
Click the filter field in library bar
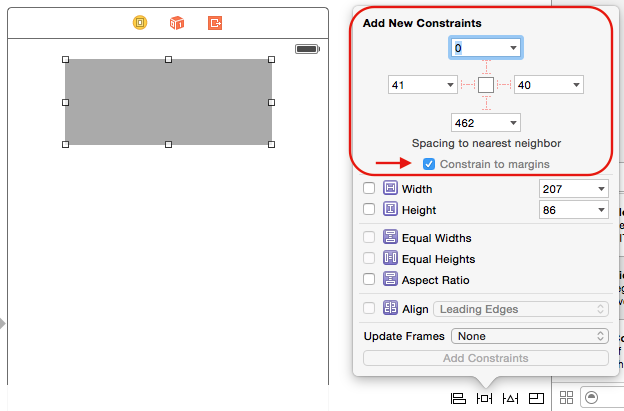(x=605, y=398)
